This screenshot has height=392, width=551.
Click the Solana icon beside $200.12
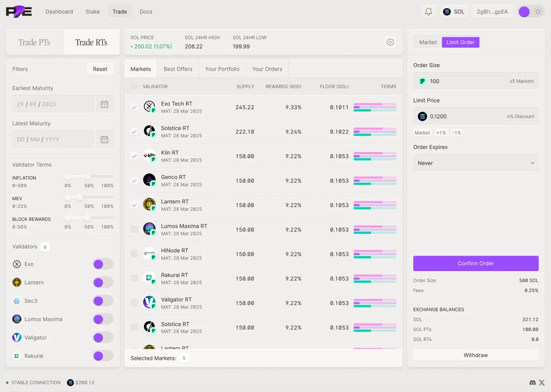pos(70,382)
